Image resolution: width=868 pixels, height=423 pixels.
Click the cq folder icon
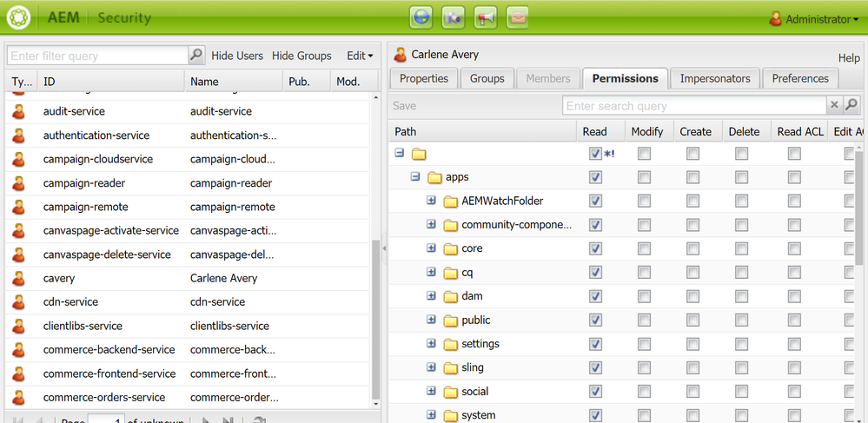[x=451, y=273]
